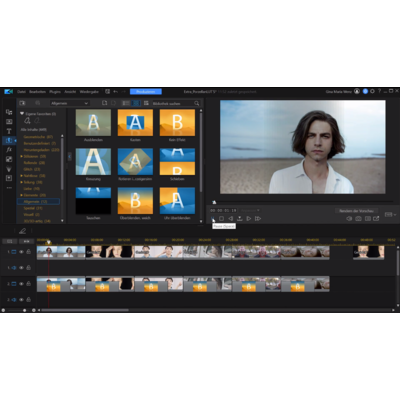400x400 pixels.
Task: Open the Plugins menu
Action: pos(55,91)
